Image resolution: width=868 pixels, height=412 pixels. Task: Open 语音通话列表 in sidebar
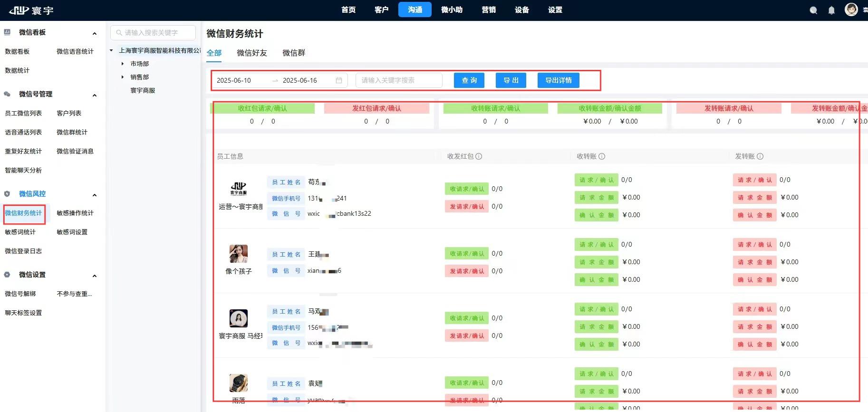[23, 132]
